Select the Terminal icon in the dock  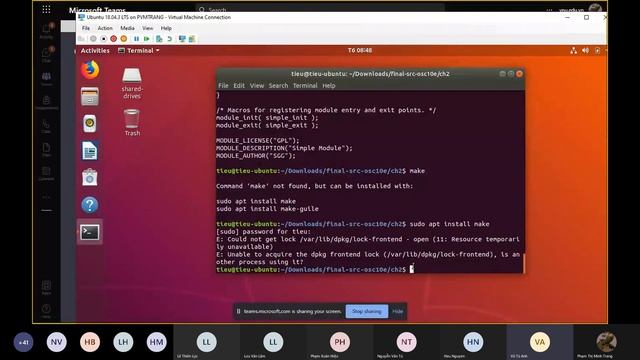click(90, 232)
